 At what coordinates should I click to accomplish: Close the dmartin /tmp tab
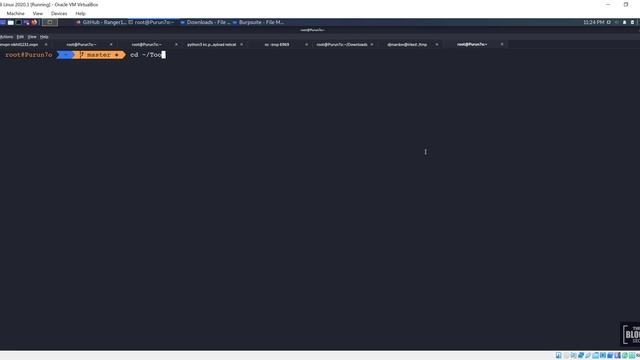(x=437, y=44)
